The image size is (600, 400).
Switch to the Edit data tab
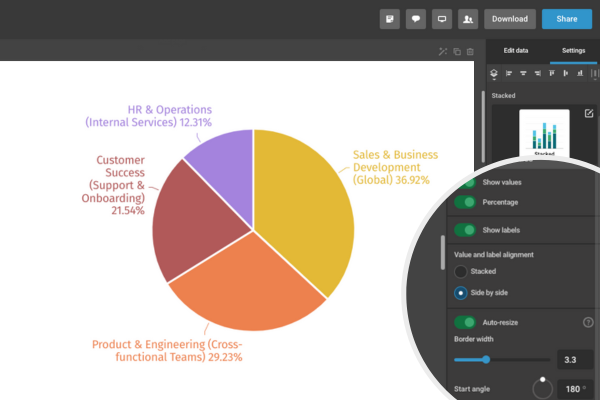tap(515, 51)
